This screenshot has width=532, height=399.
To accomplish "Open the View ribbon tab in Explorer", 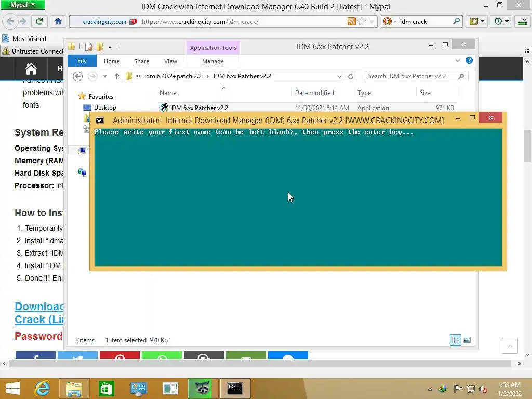I will click(x=170, y=61).
